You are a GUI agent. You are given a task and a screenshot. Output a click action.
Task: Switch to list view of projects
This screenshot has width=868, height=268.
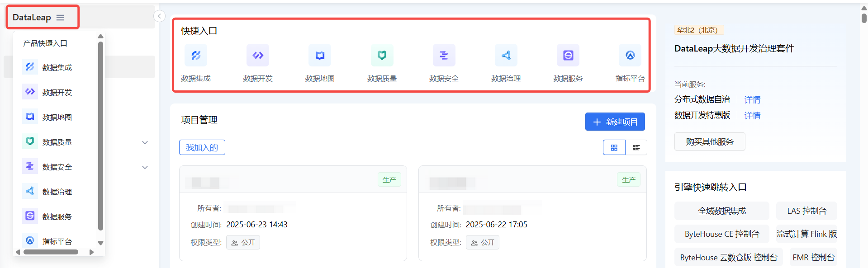(x=636, y=147)
